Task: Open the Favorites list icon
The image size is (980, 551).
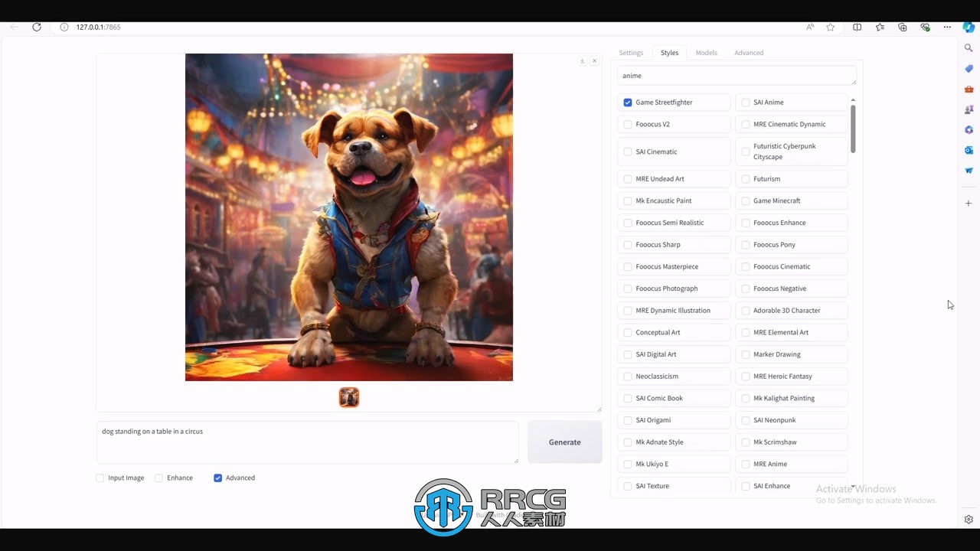Action: (880, 27)
